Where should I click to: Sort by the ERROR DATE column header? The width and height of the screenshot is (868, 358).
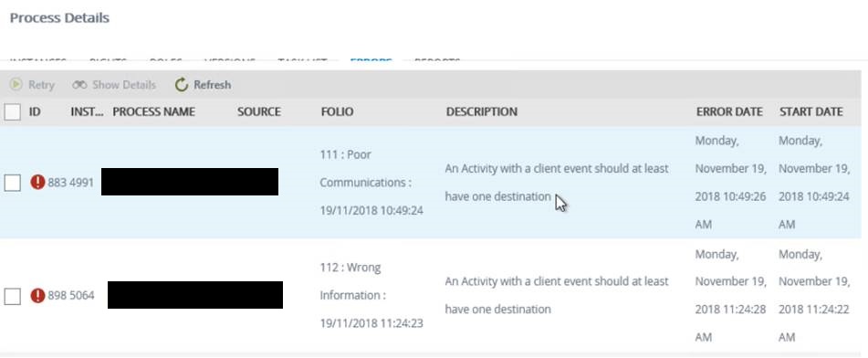point(729,112)
